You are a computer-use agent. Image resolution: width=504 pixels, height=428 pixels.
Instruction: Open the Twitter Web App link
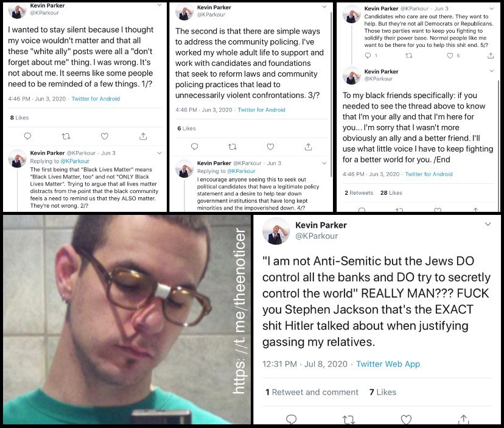tap(388, 364)
